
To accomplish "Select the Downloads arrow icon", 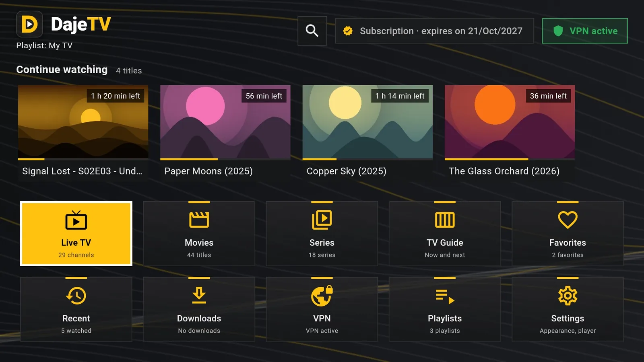I will 199,295.
